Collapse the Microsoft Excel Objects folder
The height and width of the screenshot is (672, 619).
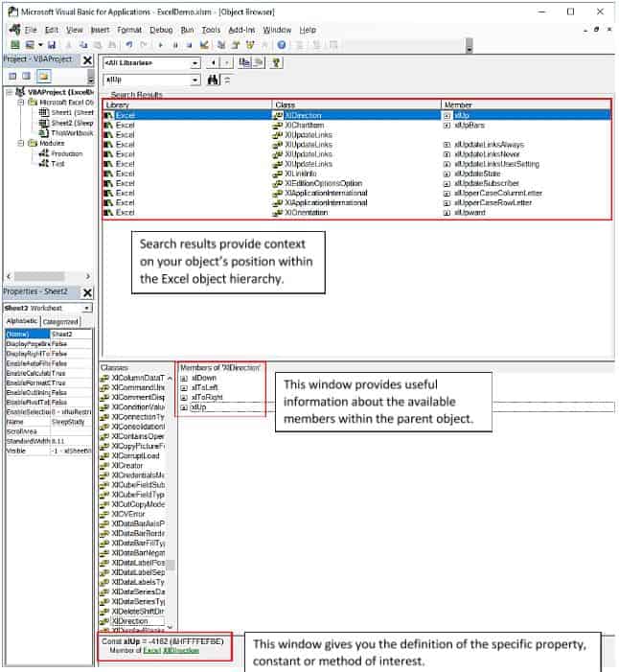tap(20, 103)
